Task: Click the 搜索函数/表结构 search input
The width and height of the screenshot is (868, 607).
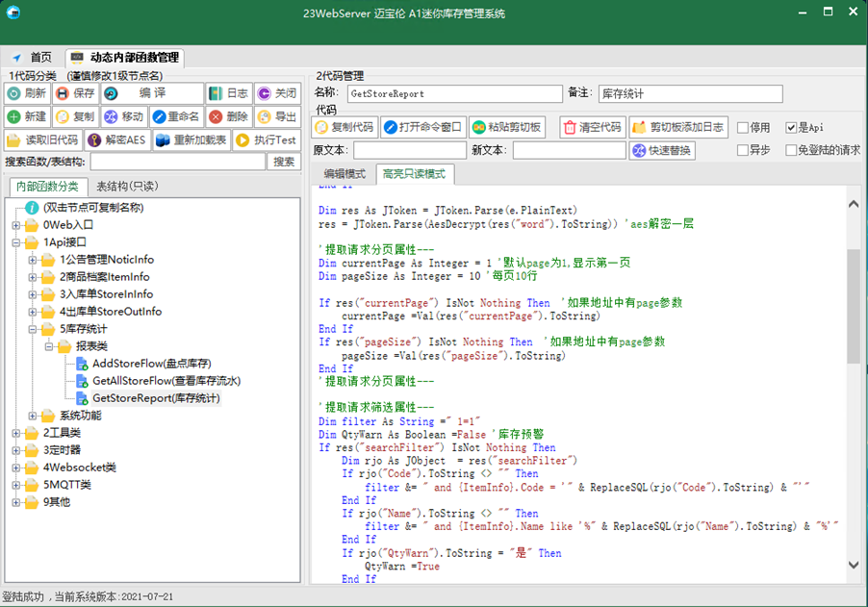Action: tap(178, 162)
